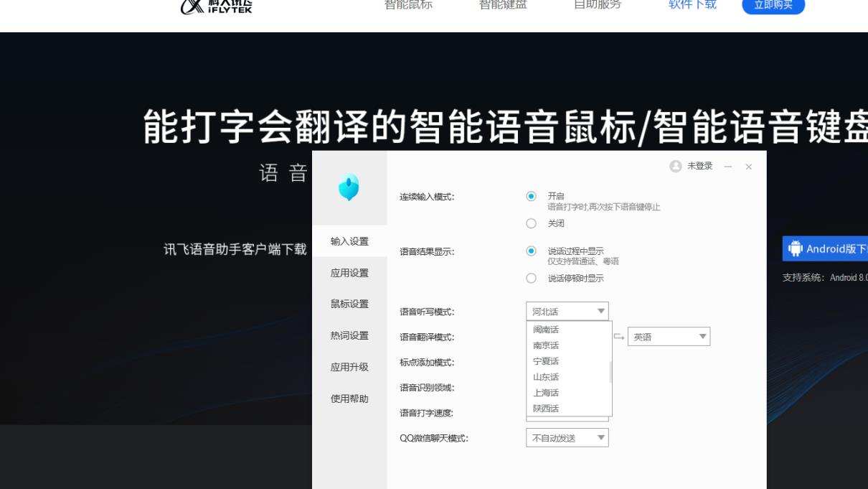The image size is (868, 489).
Task: Open 应用升级 sidebar tab
Action: click(x=349, y=367)
